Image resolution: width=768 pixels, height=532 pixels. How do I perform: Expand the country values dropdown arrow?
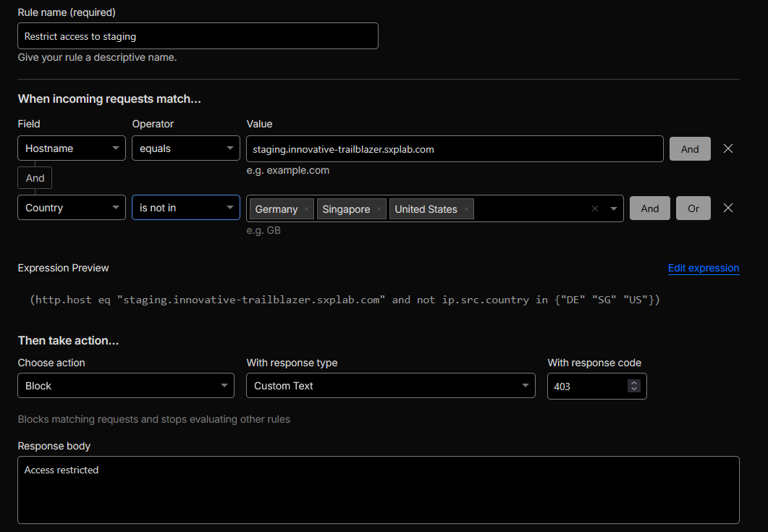point(614,208)
